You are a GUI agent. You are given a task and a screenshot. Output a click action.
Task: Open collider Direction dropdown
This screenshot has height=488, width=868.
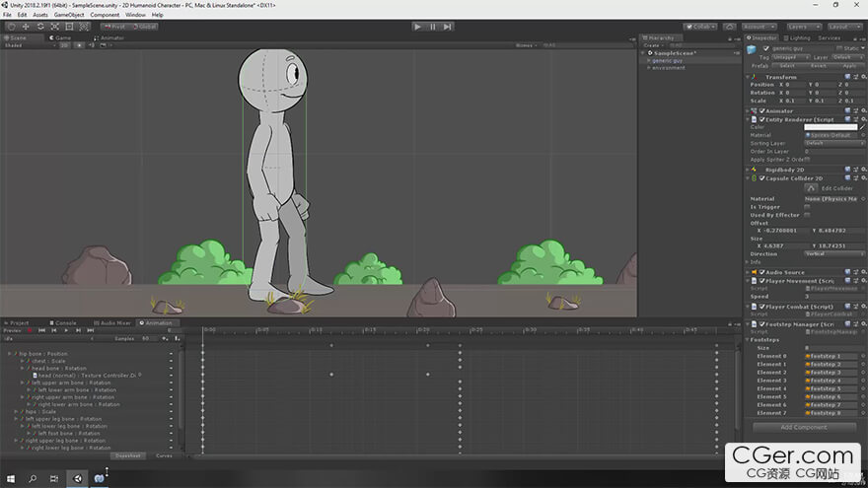[834, 254]
